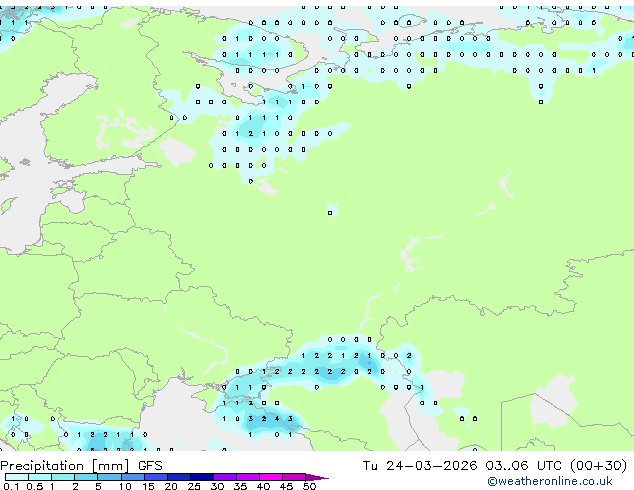Click the 'Precipitation [mm]' title text
The image size is (634, 490).
click(x=64, y=466)
